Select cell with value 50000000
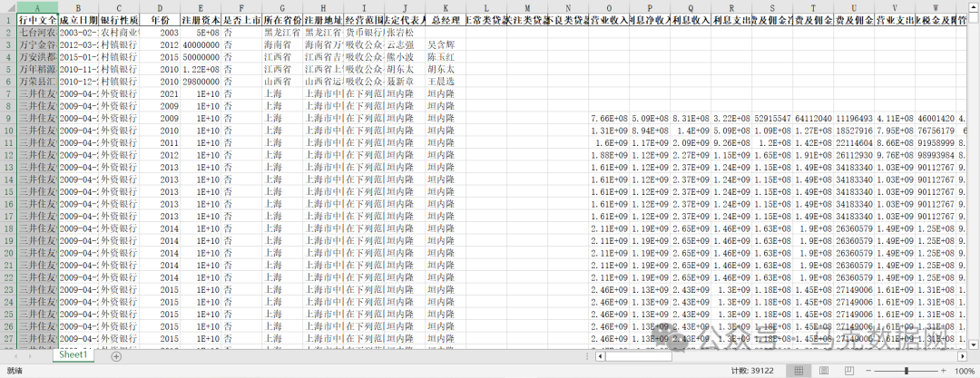This screenshot has height=378, width=980. coord(201,57)
